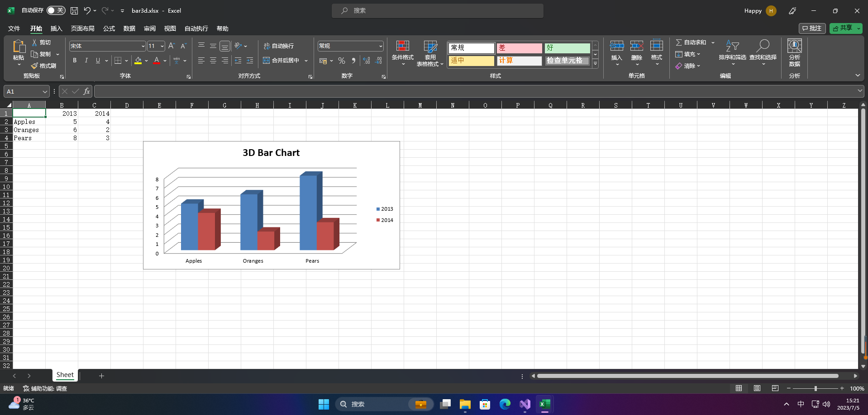Click the insert function fx icon
The height and width of the screenshot is (415, 868).
86,91
